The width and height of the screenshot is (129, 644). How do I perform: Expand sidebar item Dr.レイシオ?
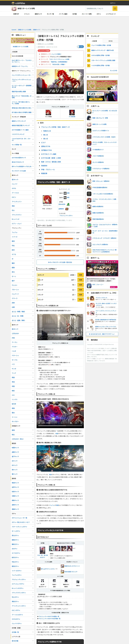[x=23, y=219]
